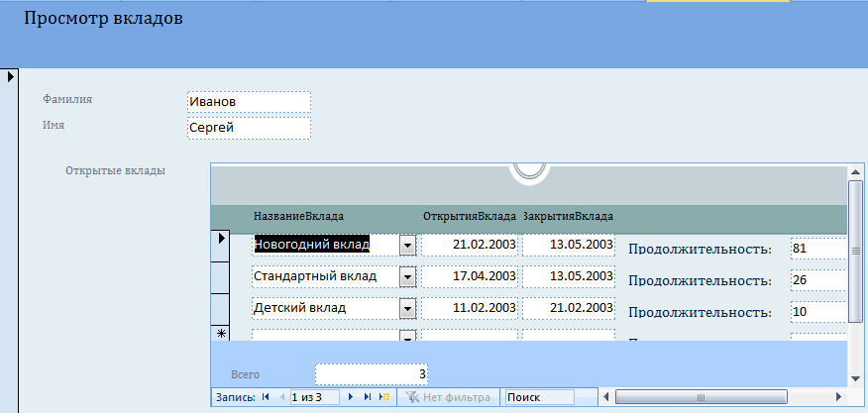Viewport: 868px width, 413px height.
Task: Go to first record in navigation bar
Action: 266,397
